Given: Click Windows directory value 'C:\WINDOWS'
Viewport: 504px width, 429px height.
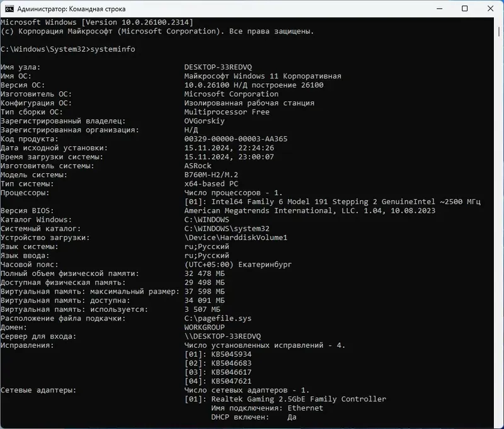Looking at the screenshot, I should [207, 220].
